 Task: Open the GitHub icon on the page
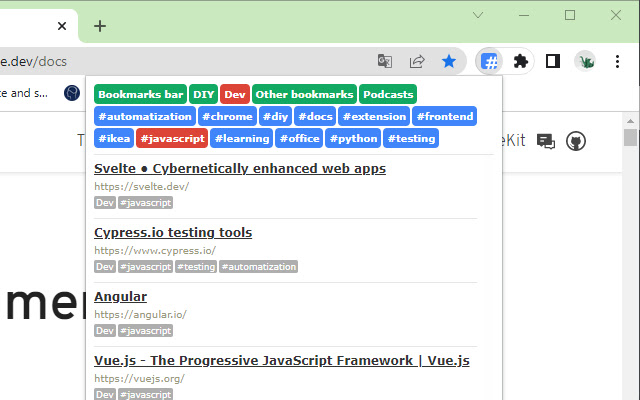[576, 141]
